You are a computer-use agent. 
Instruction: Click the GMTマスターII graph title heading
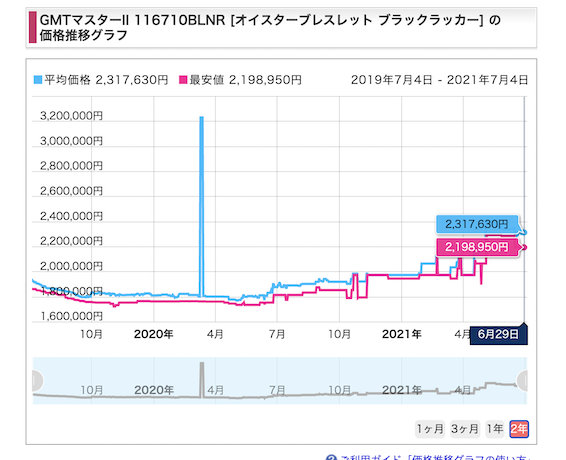(x=270, y=27)
